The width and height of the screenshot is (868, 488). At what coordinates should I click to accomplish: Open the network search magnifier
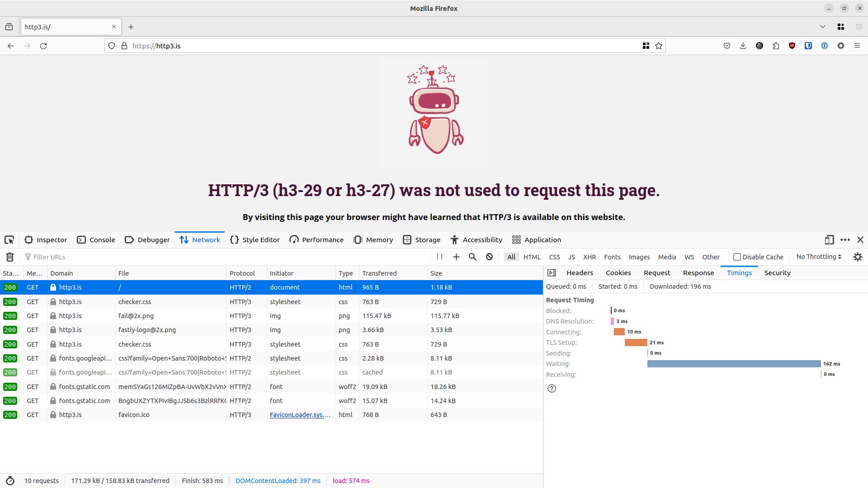tap(472, 257)
